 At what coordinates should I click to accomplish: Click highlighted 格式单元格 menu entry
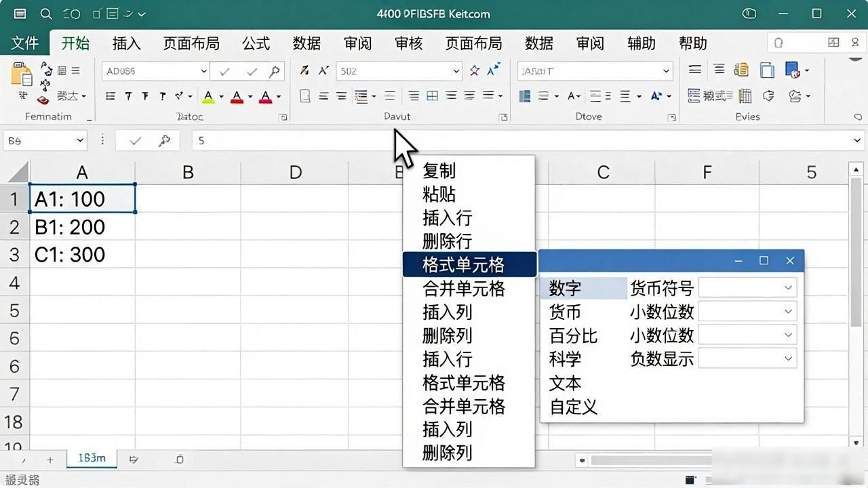point(469,264)
